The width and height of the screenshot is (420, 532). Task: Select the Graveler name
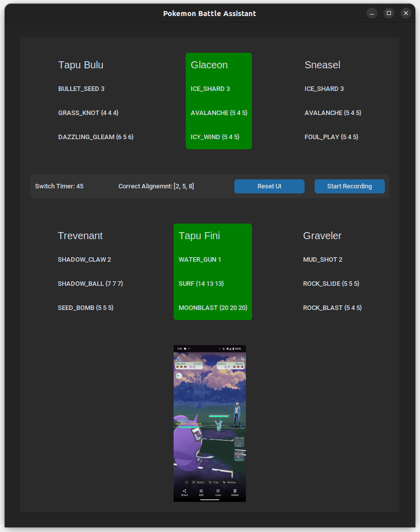pyautogui.click(x=322, y=236)
